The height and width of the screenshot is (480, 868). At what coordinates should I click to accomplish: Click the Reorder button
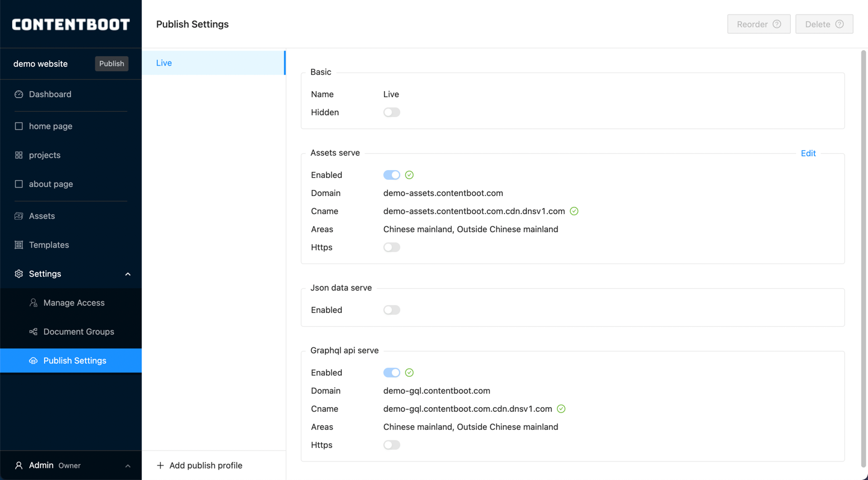coord(759,24)
